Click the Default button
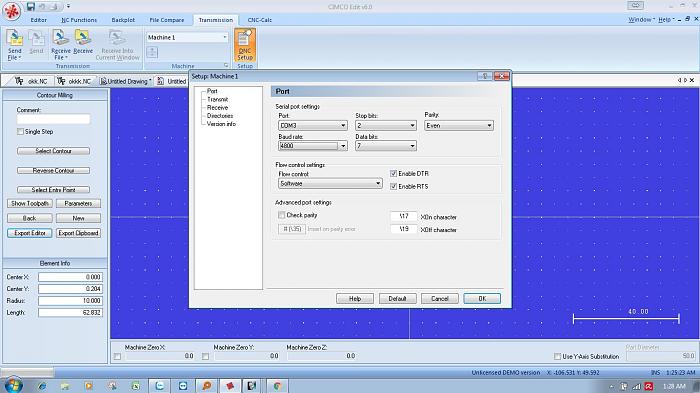The width and height of the screenshot is (700, 393). click(397, 298)
